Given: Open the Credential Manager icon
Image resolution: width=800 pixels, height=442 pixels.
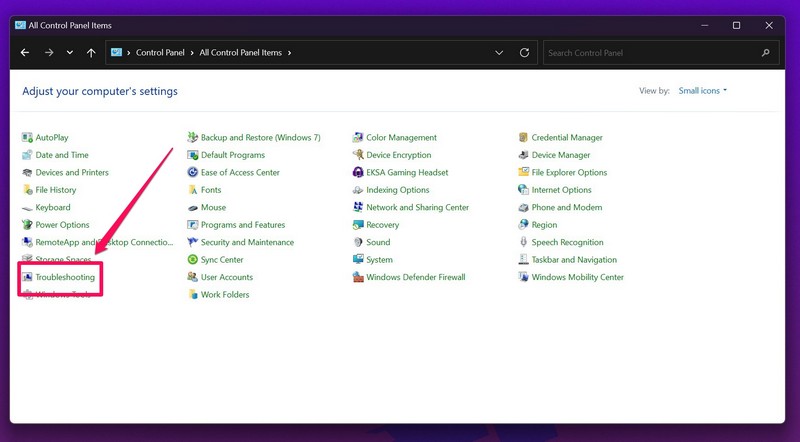Looking at the screenshot, I should pyautogui.click(x=523, y=137).
